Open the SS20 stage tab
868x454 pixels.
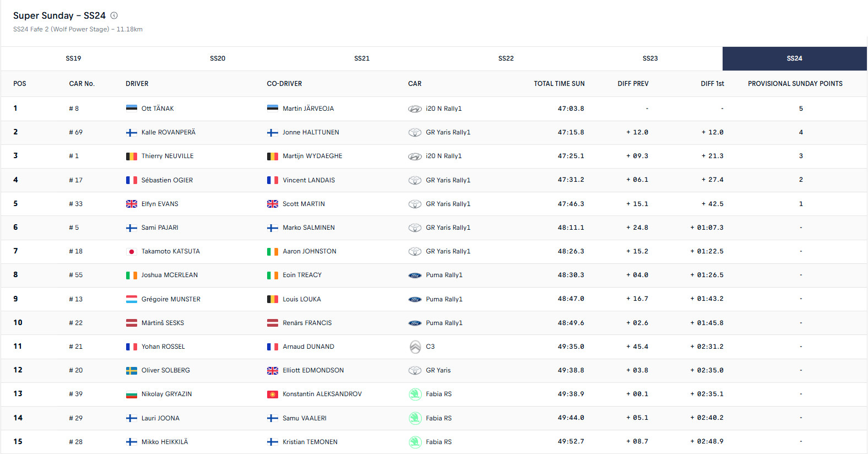pos(218,58)
